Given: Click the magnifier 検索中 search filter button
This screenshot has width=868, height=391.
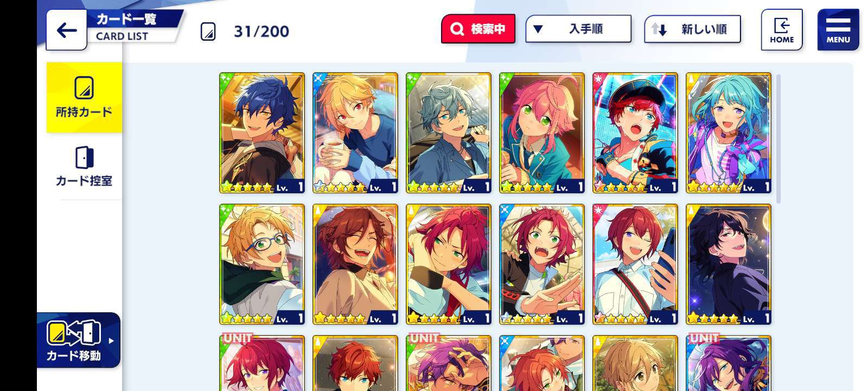Looking at the screenshot, I should click(x=478, y=29).
